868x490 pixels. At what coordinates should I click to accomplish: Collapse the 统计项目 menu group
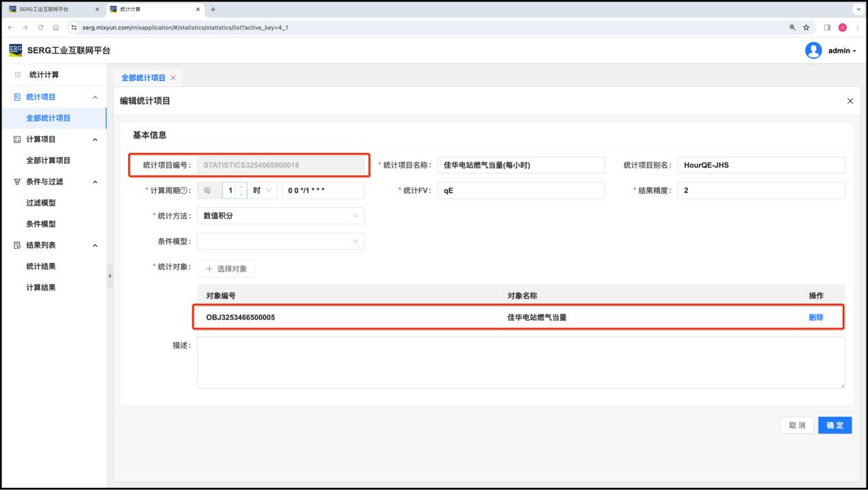tap(95, 97)
